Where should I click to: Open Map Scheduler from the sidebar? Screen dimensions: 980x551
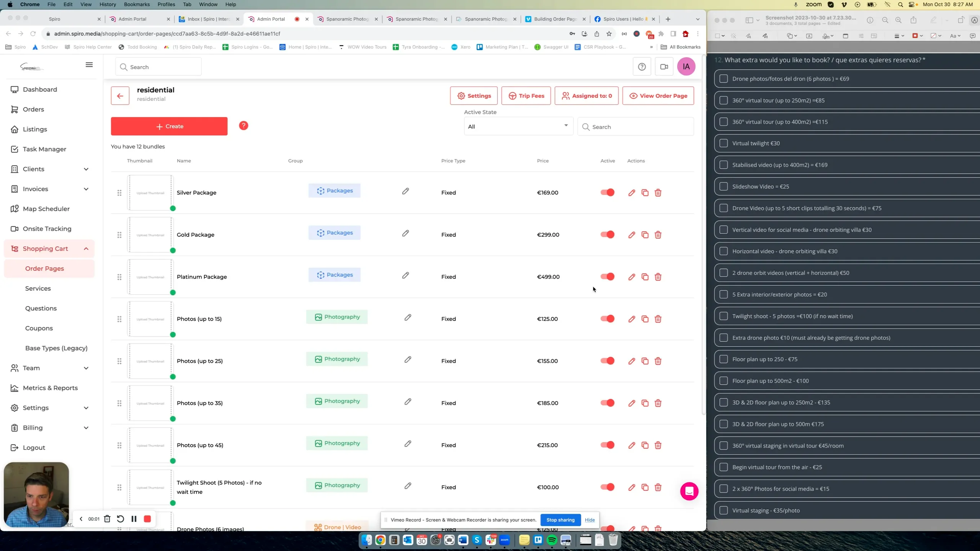pos(47,209)
